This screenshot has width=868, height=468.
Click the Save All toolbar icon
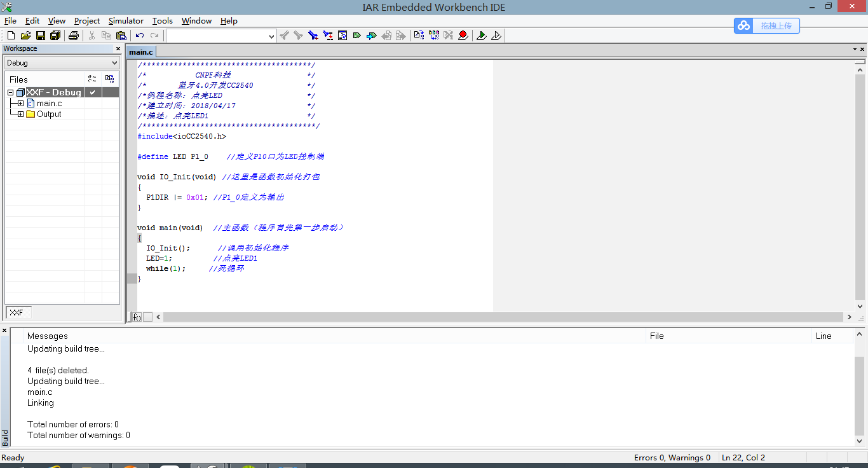coord(55,36)
